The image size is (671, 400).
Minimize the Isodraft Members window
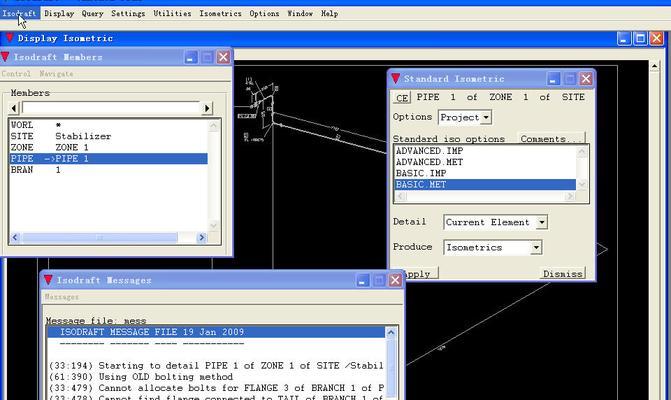tap(192, 57)
